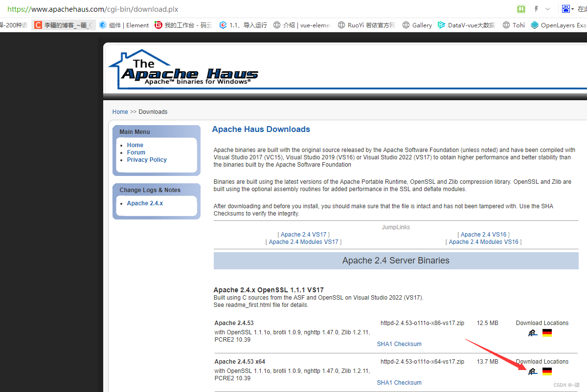Open the Gallery bookmark
Screen dimensions: 587x392
click(x=421, y=24)
